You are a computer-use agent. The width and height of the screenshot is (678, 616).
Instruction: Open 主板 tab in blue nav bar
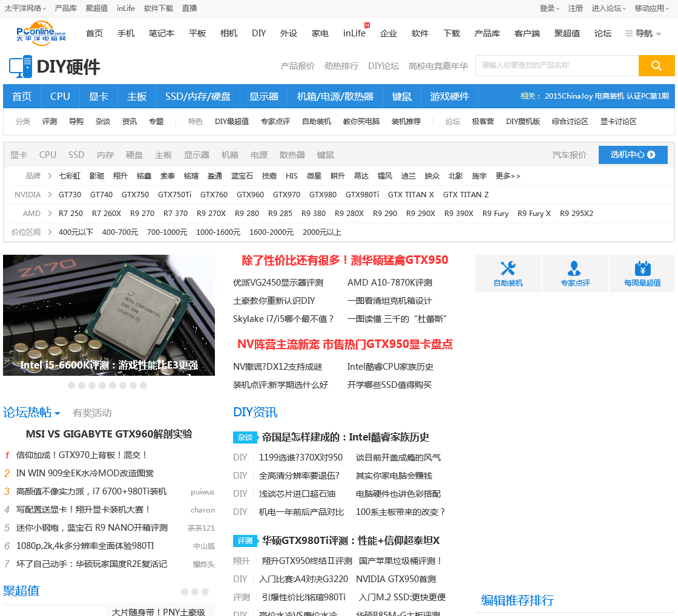pyautogui.click(x=137, y=96)
